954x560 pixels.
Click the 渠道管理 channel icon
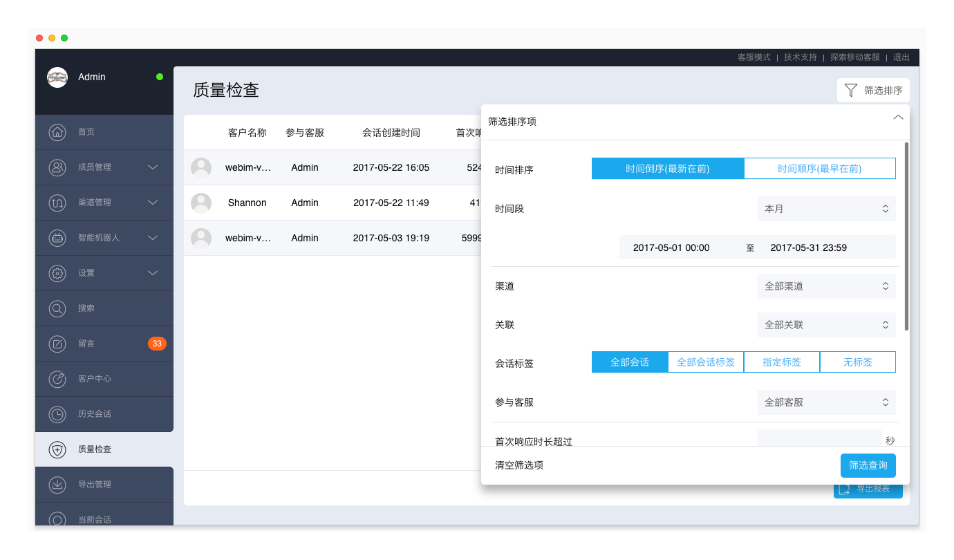[57, 203]
